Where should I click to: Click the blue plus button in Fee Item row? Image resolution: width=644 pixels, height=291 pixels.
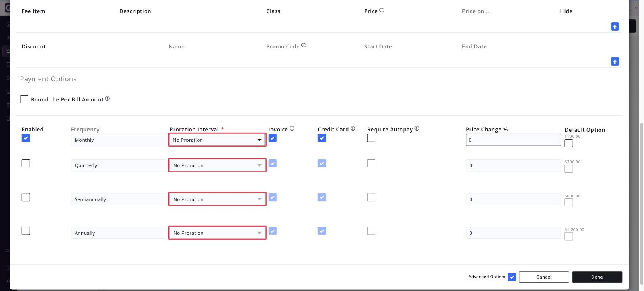coord(614,27)
